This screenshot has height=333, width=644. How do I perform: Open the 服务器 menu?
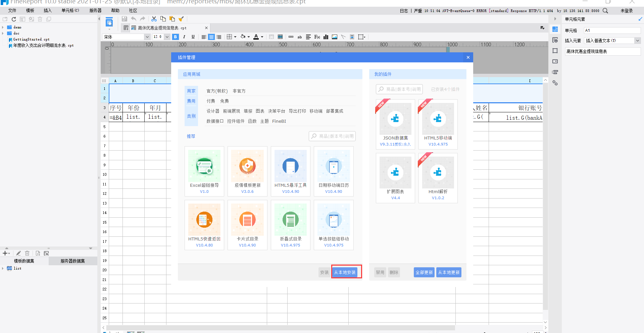click(95, 10)
